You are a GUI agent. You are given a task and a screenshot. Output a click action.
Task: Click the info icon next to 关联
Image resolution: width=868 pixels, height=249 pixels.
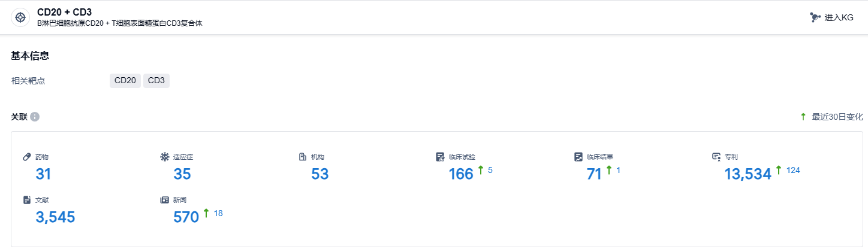coord(35,117)
